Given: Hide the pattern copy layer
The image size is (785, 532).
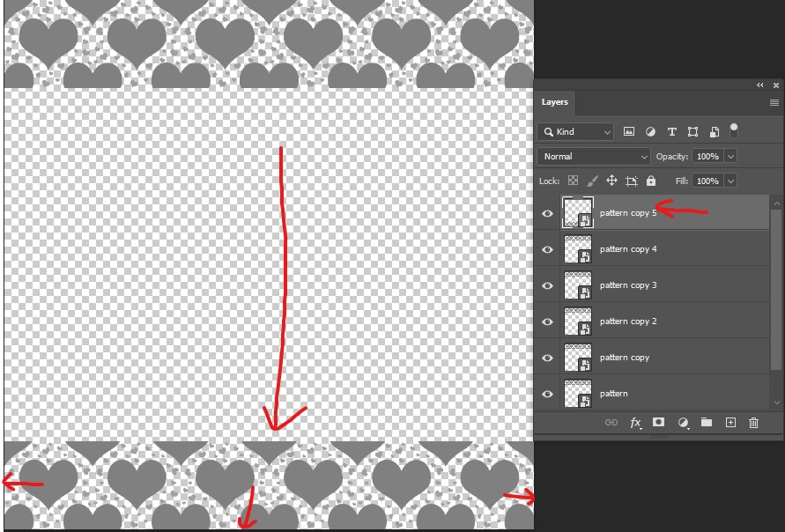Looking at the screenshot, I should (547, 358).
